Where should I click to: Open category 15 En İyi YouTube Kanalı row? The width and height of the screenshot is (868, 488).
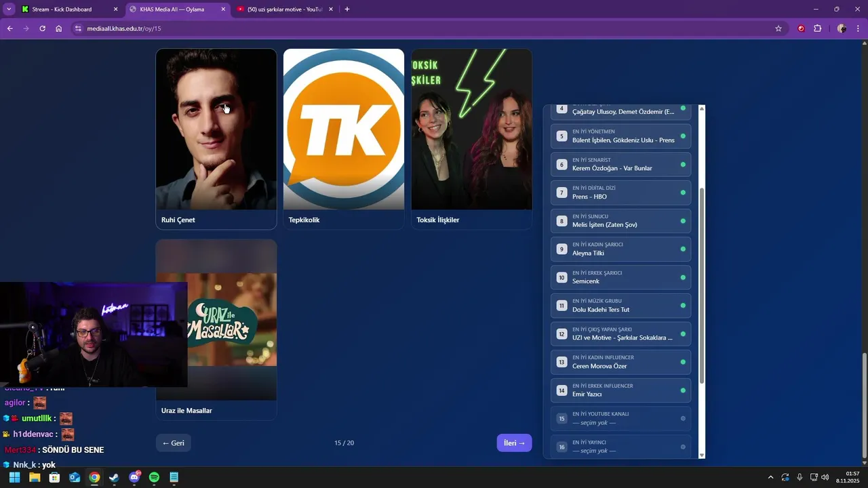click(620, 419)
